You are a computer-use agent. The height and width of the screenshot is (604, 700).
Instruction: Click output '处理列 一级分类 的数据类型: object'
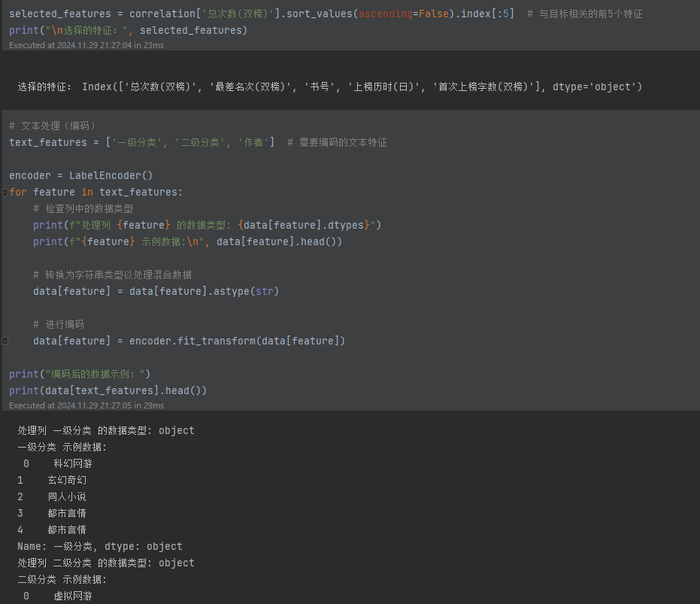click(x=106, y=431)
